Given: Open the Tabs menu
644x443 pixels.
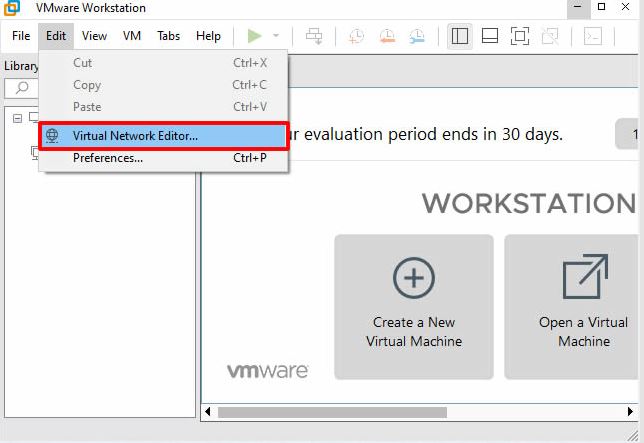Looking at the screenshot, I should [x=168, y=36].
